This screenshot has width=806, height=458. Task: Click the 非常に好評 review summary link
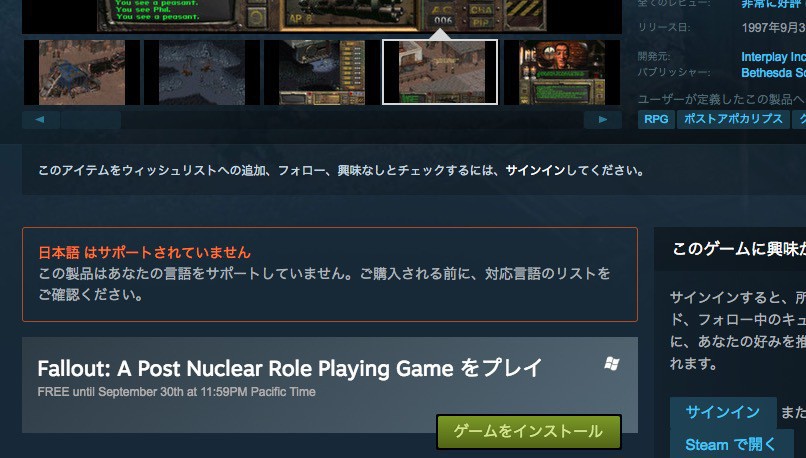[773, 5]
